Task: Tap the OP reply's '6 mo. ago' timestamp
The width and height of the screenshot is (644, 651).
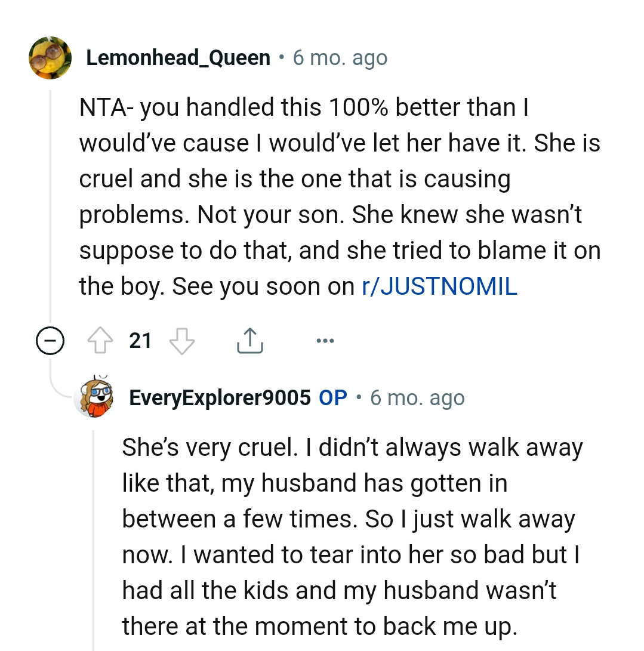Action: (x=417, y=397)
